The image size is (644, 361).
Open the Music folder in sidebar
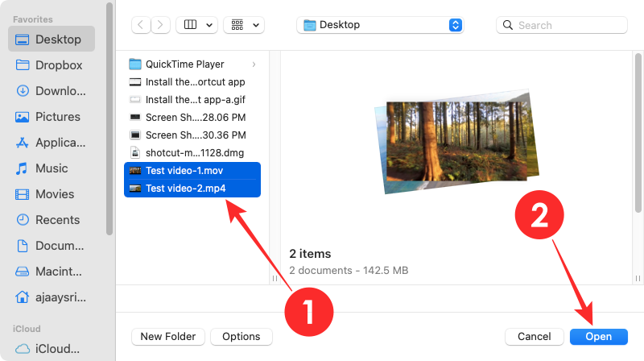(x=52, y=168)
